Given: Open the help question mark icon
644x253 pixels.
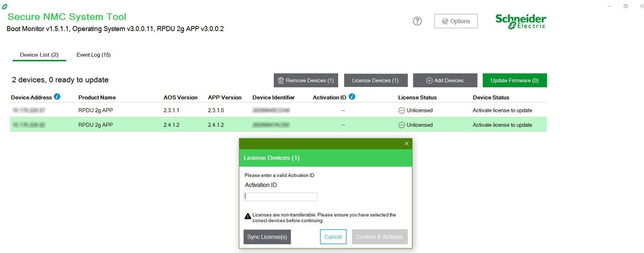Looking at the screenshot, I should click(417, 21).
